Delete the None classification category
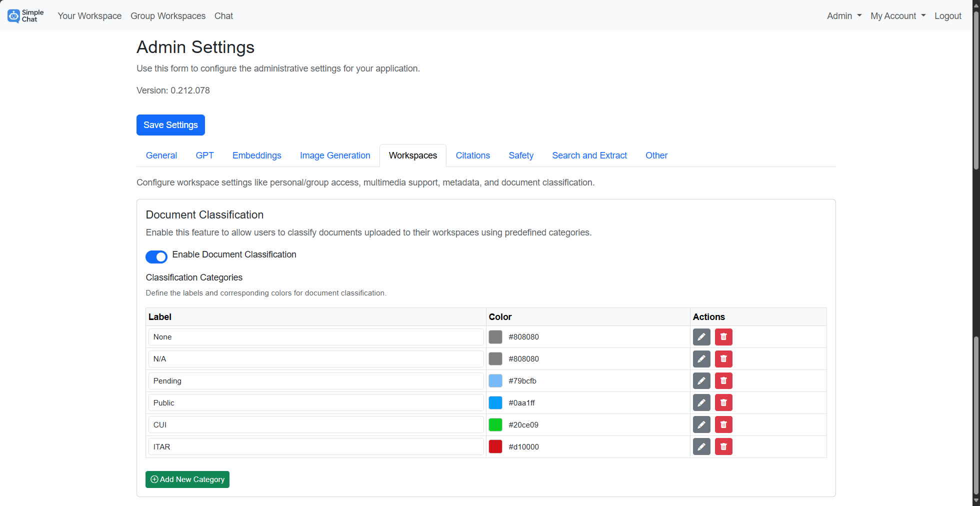This screenshot has height=506, width=980. pyautogui.click(x=723, y=336)
